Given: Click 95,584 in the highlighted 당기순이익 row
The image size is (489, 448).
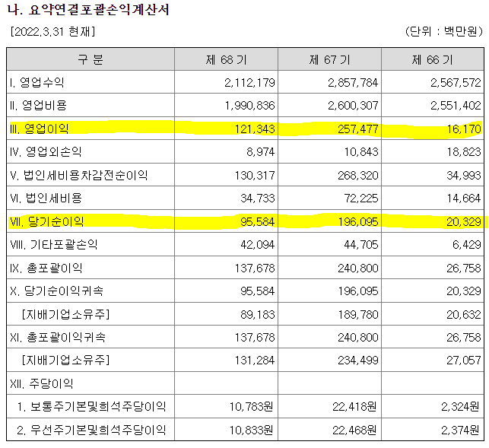Looking at the screenshot, I should pyautogui.click(x=258, y=222).
